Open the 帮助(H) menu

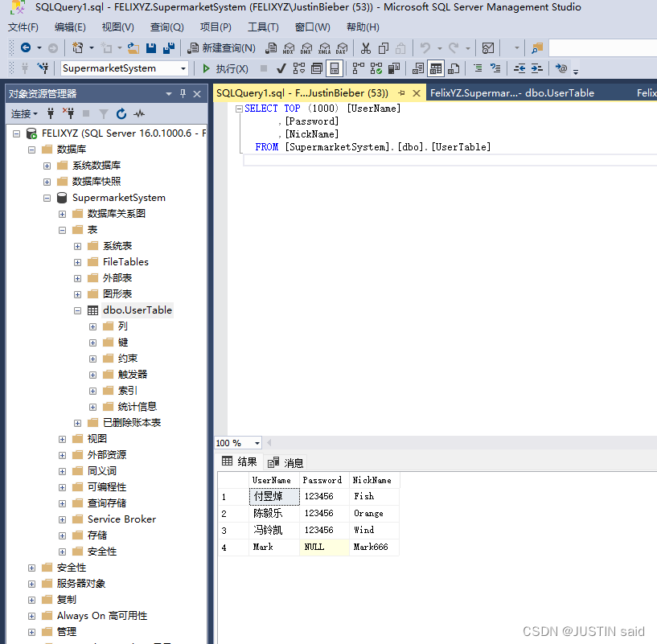(x=363, y=27)
